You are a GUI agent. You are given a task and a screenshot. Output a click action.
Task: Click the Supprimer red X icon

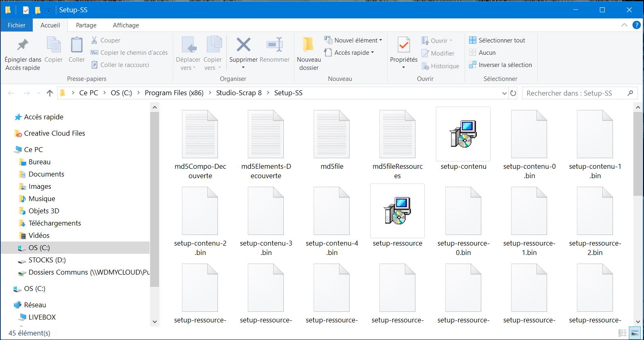(243, 45)
